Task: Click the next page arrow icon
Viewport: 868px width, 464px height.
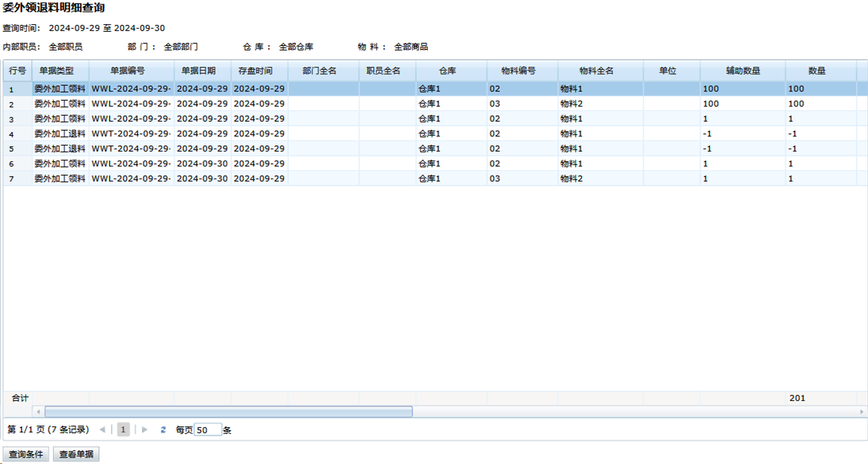Action: click(x=145, y=430)
